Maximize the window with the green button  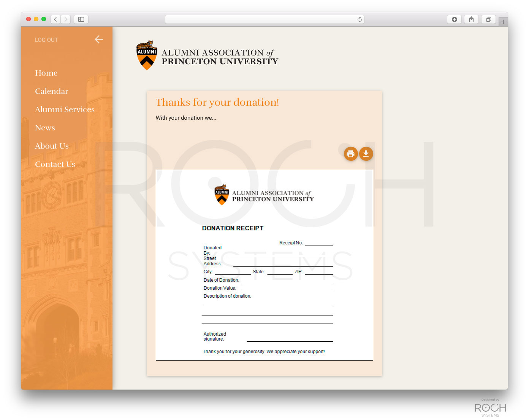pyautogui.click(x=44, y=19)
